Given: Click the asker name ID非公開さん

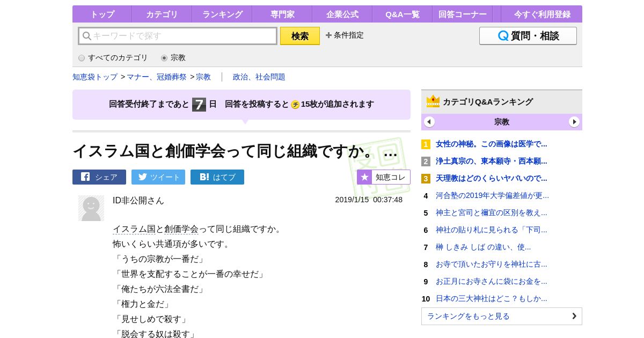Looking at the screenshot, I should (x=138, y=200).
